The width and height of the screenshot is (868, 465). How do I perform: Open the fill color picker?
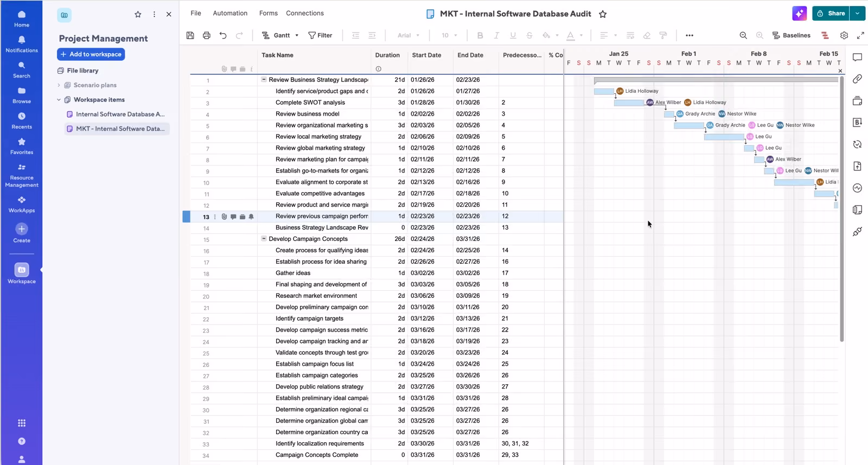pyautogui.click(x=550, y=35)
